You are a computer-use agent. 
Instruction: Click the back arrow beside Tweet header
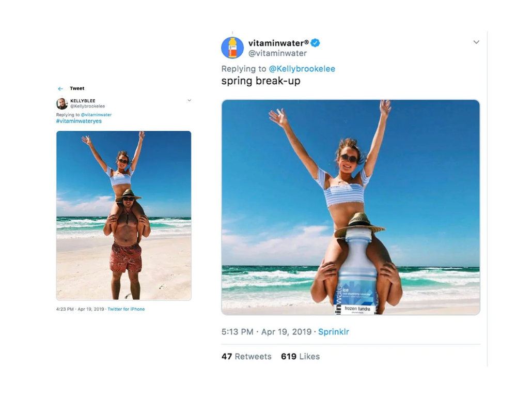[x=60, y=89]
